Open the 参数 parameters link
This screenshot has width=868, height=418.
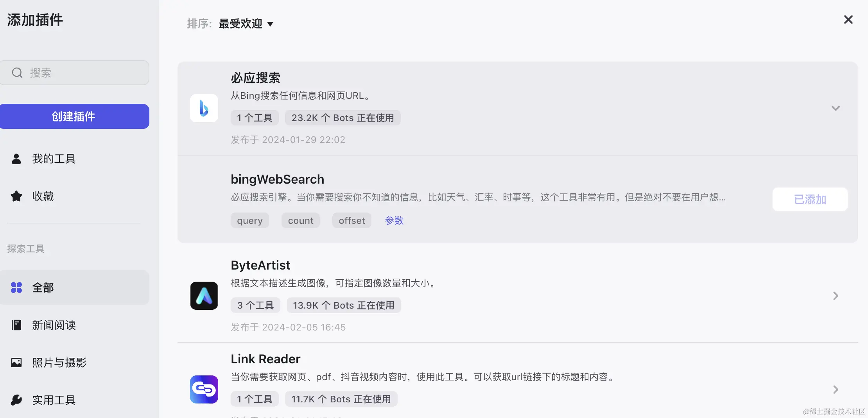pos(394,220)
